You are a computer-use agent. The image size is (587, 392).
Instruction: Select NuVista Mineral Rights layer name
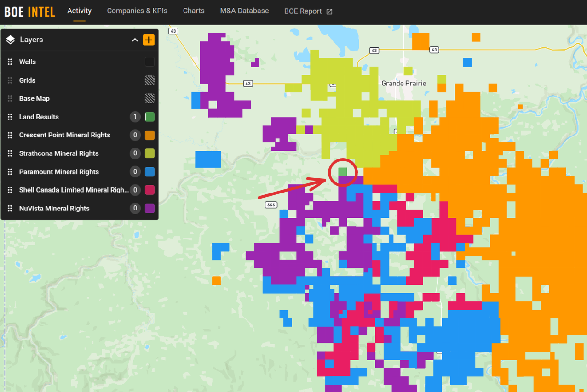pyautogui.click(x=54, y=208)
